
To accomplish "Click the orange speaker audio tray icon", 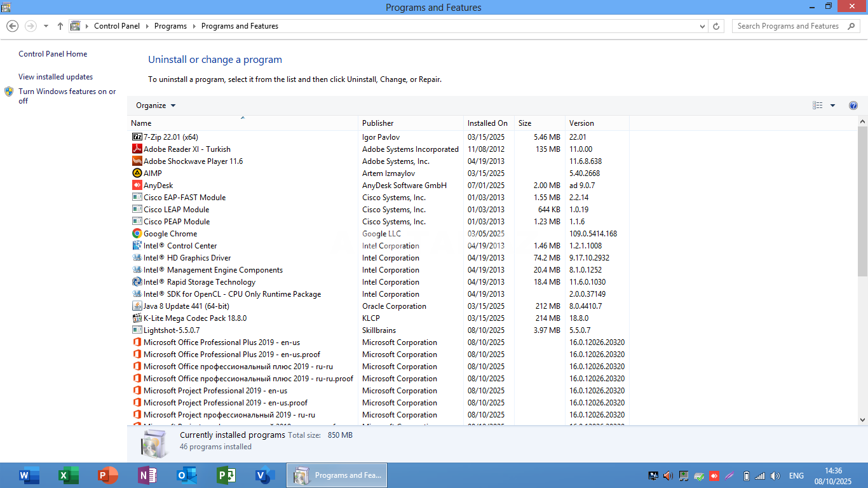I will coord(668,475).
